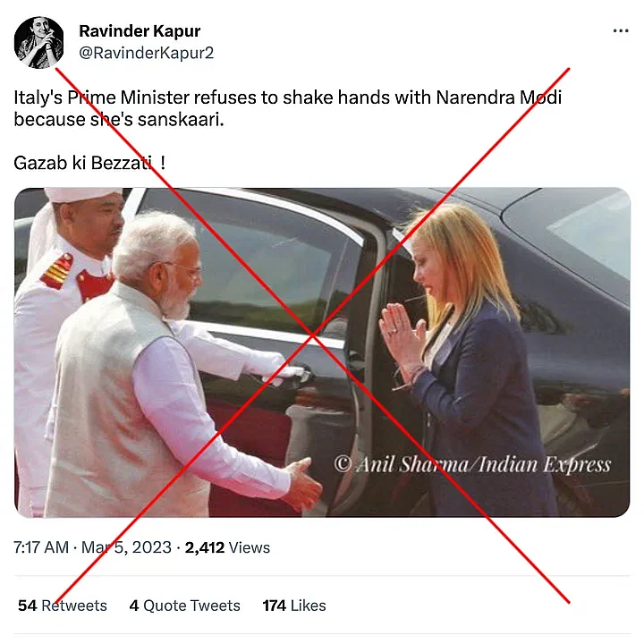Viewport: 644px width, 644px height.
Task: Open the 2,412 Views analytics
Action: point(227,547)
